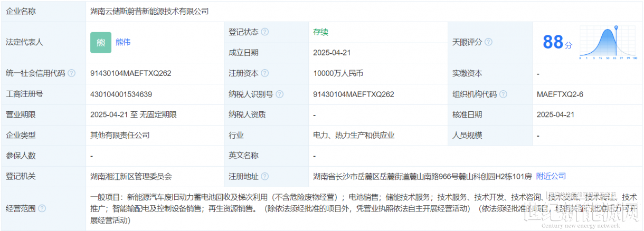This screenshot has height=231, width=644.
Task: Open help icon beside 统一社会信用代码
Action: 71,73
